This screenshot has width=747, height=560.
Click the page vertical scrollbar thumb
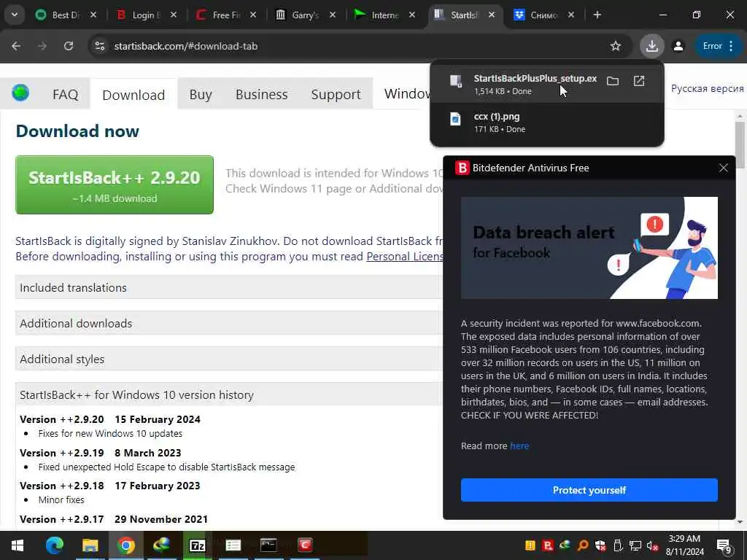740,145
